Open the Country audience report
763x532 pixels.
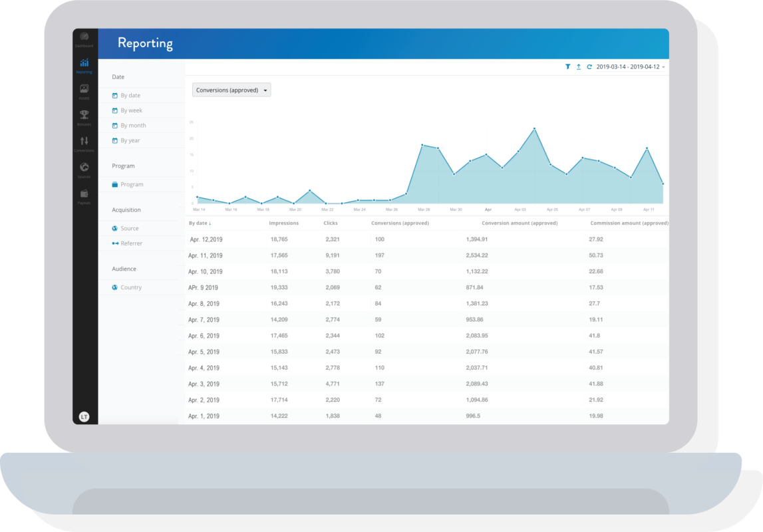131,287
